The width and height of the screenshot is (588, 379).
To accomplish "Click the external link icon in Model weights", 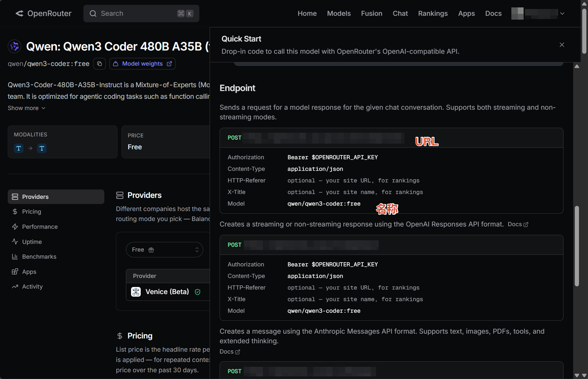I will coord(169,64).
